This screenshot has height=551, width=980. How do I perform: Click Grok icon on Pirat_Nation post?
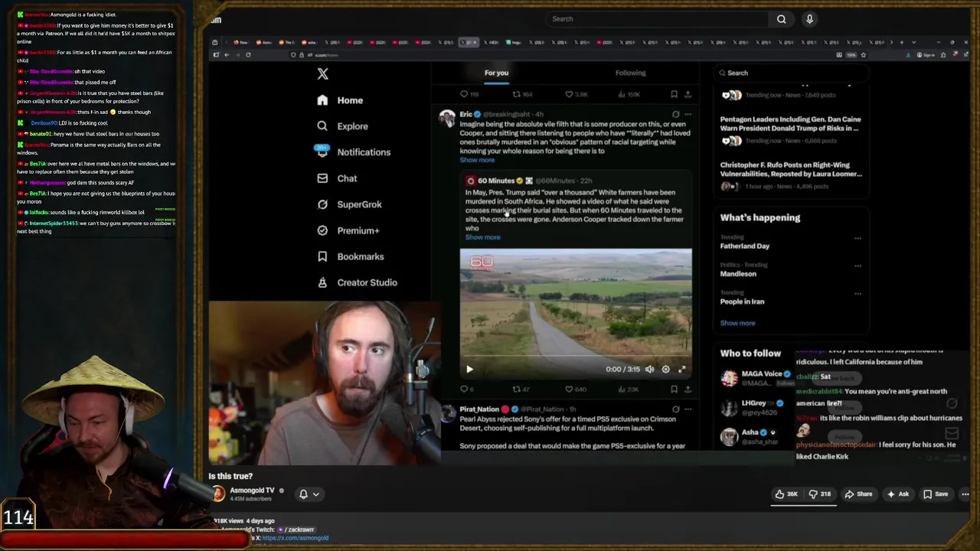[x=675, y=409]
